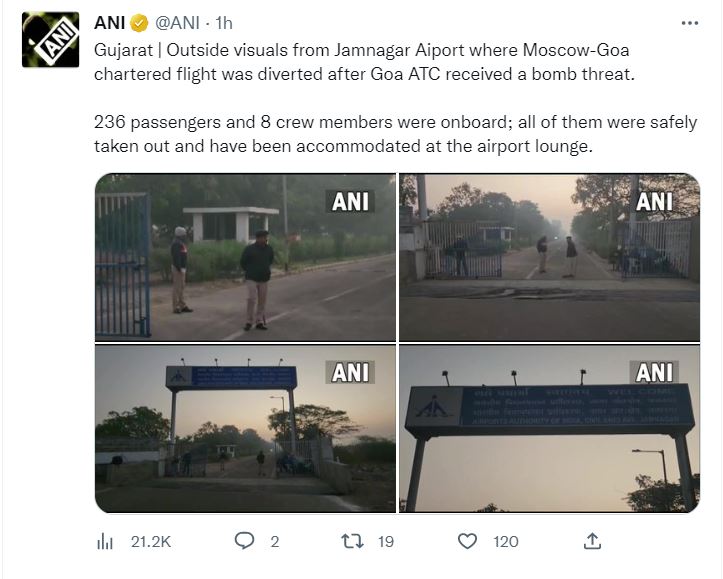View the top-right photo of the airport gate
This screenshot has height=579, width=723.
click(x=549, y=257)
